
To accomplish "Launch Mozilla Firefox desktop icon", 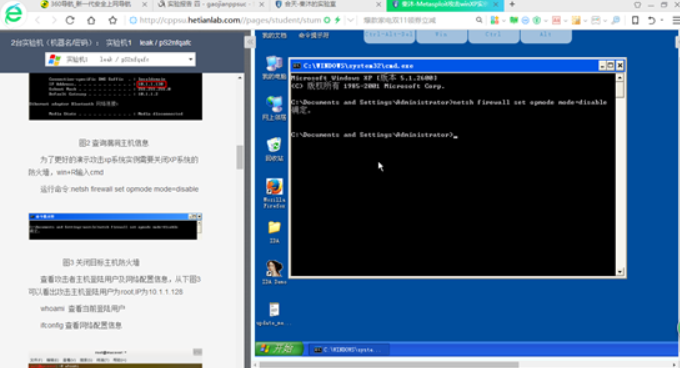I will click(274, 193).
